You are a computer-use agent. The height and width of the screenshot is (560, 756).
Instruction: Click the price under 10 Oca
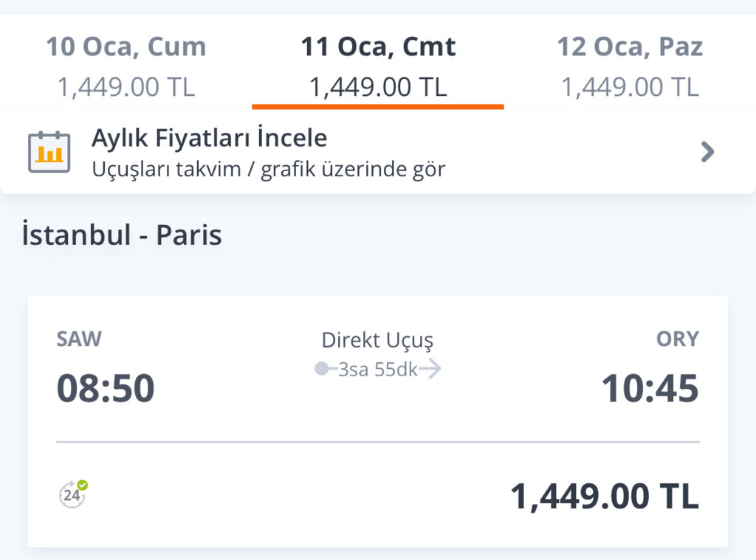click(126, 87)
